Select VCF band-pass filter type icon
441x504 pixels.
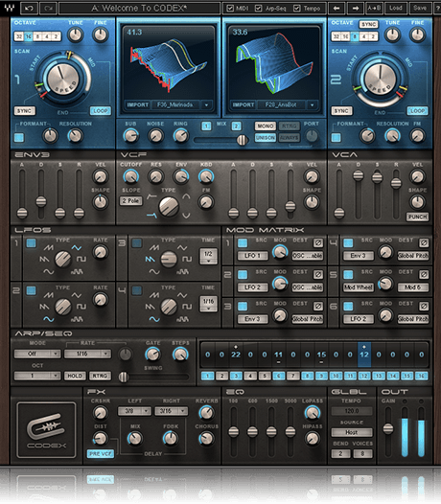(x=186, y=196)
